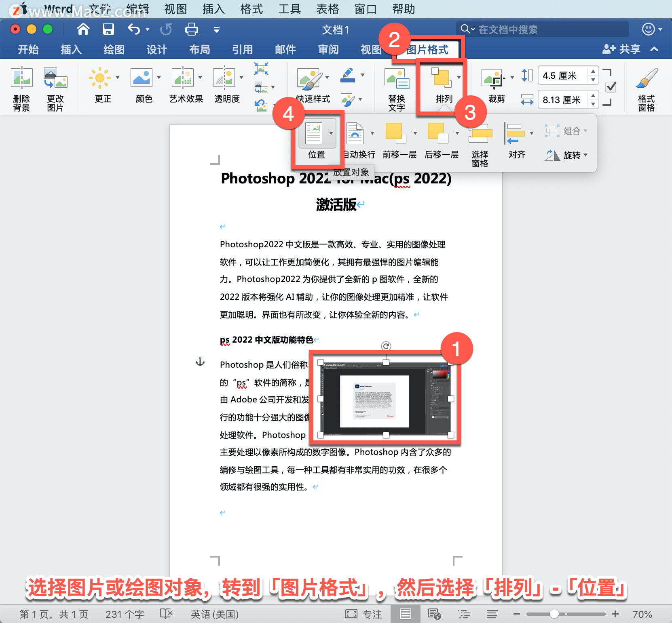Viewport: 672px width, 623px height.
Task: Toggle the spelling check icon in status bar
Action: (x=167, y=614)
